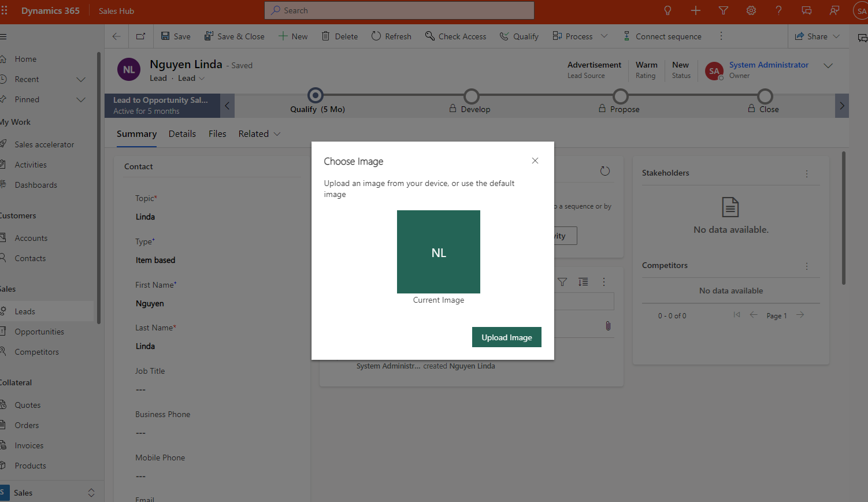Switch to the Details tab
The image size is (868, 502).
(182, 134)
